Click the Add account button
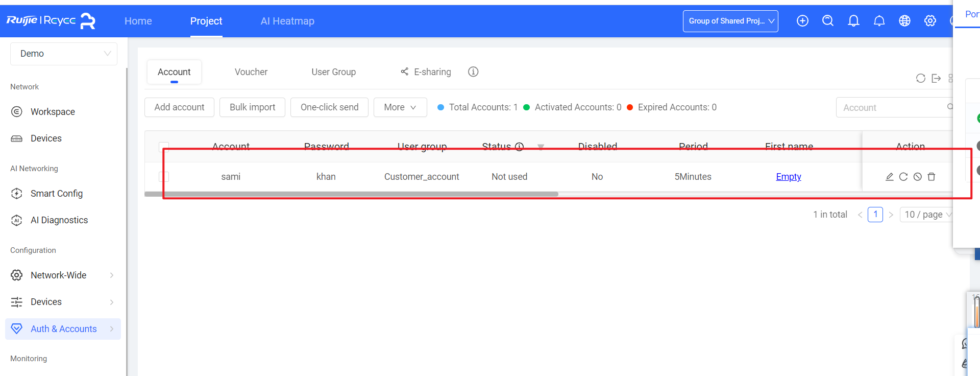 pos(179,107)
